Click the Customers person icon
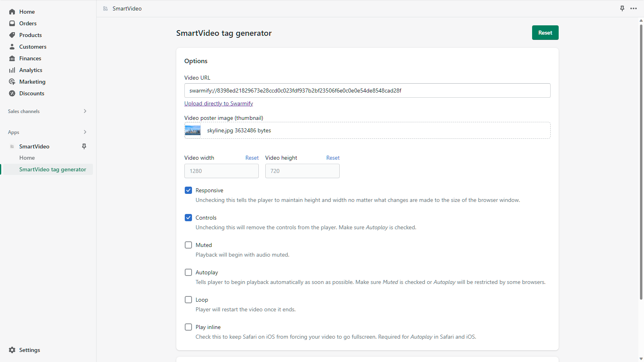This screenshot has height=362, width=644. 12,47
